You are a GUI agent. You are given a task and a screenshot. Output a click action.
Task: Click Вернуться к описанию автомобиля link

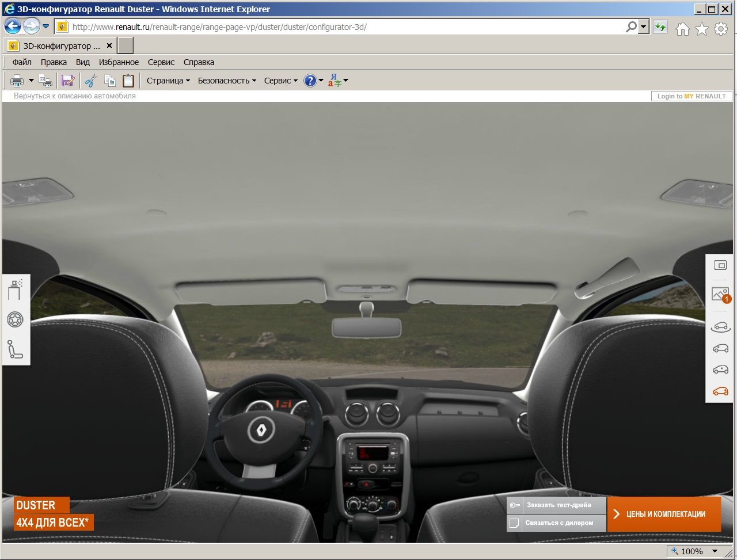(x=75, y=96)
